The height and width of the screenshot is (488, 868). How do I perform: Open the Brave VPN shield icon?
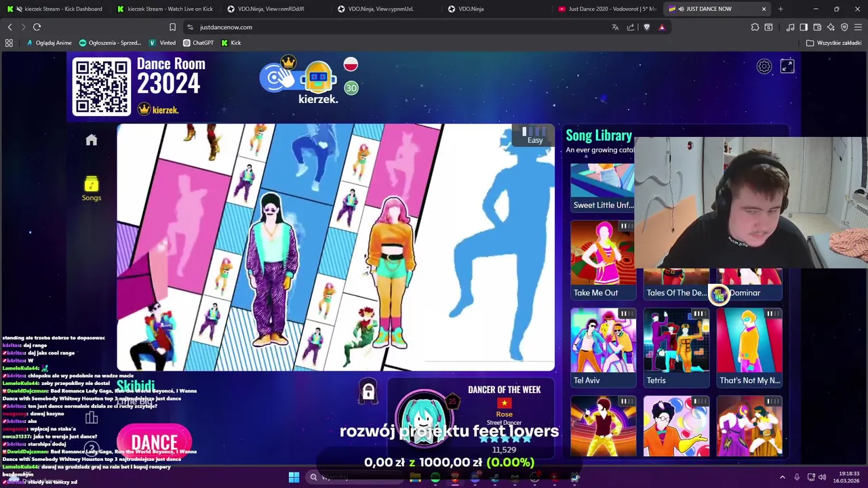(x=844, y=27)
